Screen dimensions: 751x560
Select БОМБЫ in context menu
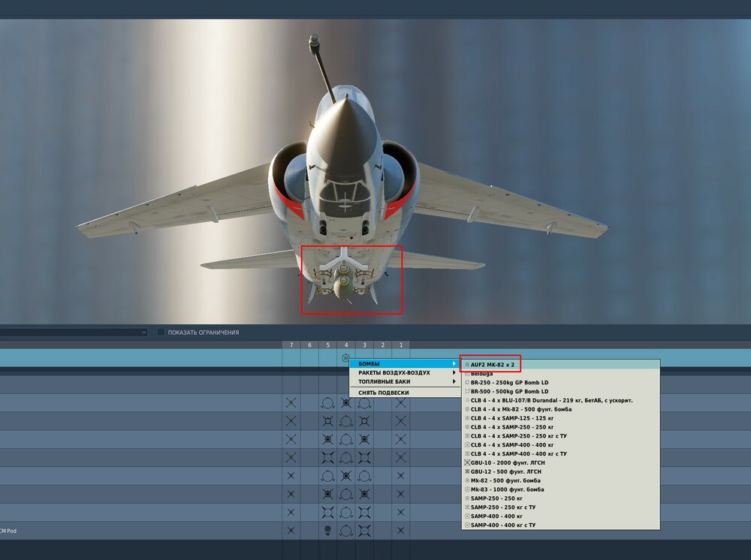point(405,364)
